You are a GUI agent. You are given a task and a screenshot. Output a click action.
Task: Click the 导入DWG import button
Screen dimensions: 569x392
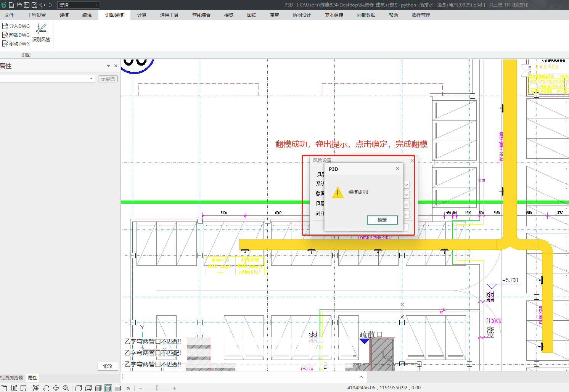16,26
